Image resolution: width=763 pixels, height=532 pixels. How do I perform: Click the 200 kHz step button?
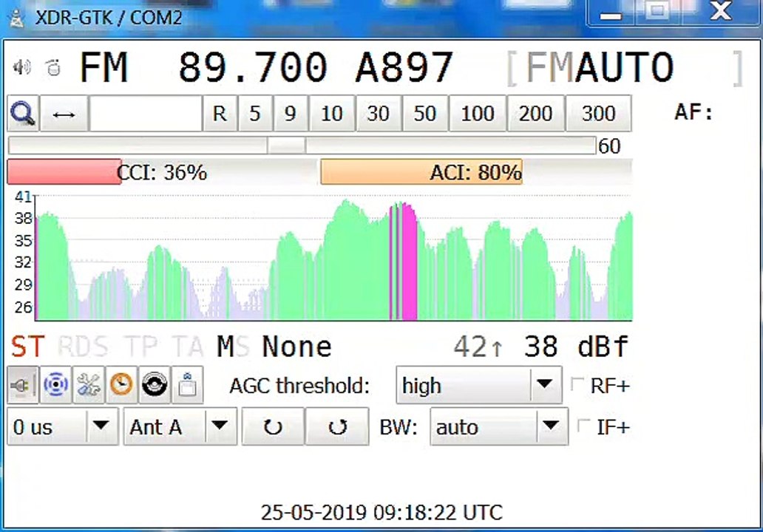point(535,113)
